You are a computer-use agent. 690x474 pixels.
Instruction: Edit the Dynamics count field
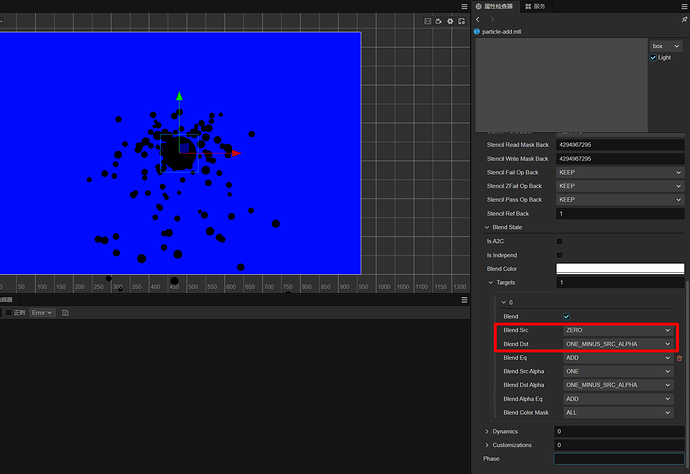[x=619, y=432]
